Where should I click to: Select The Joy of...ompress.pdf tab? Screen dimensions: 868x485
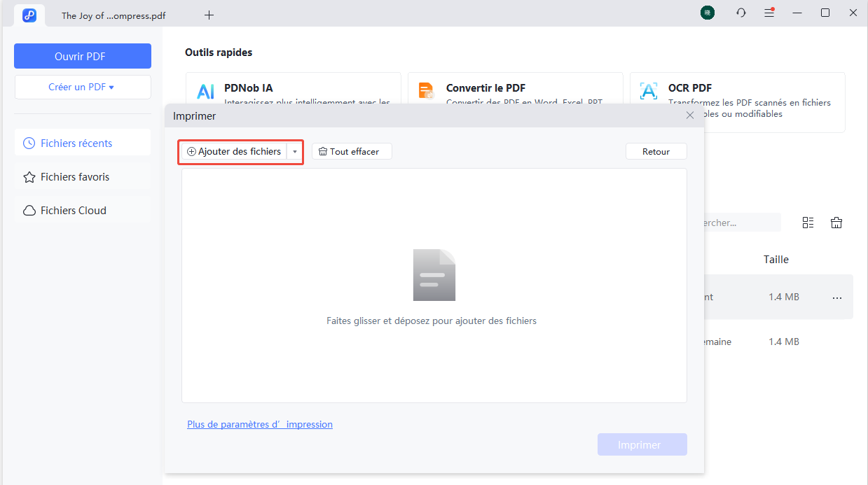click(x=112, y=14)
